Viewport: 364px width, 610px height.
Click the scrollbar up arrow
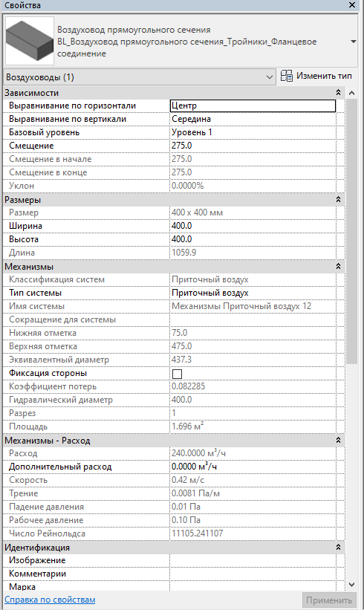(351, 93)
